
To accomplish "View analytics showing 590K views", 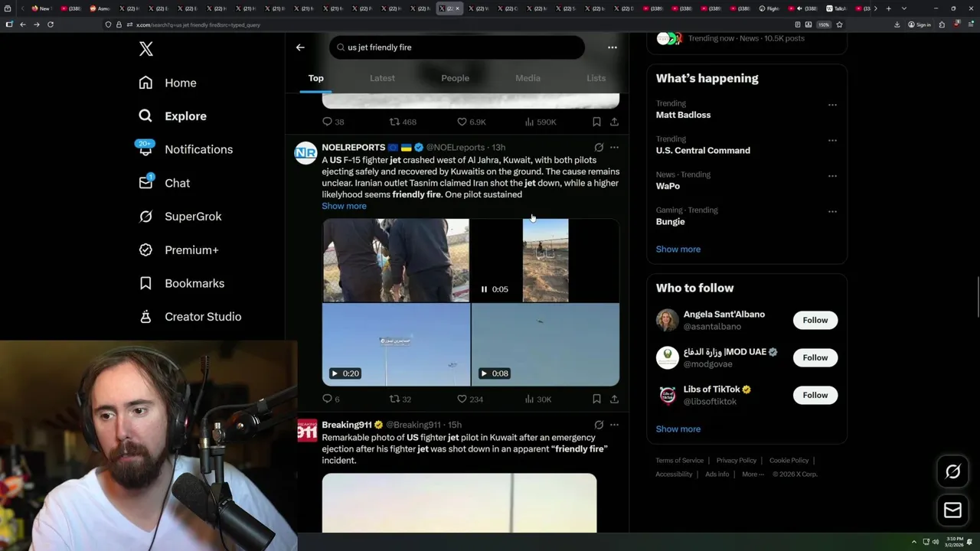I will tap(541, 122).
